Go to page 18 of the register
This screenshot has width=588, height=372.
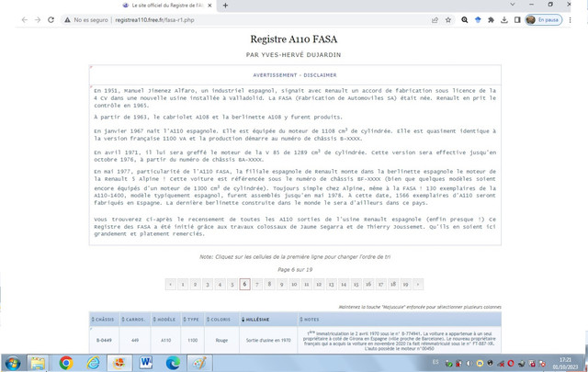[393, 284]
